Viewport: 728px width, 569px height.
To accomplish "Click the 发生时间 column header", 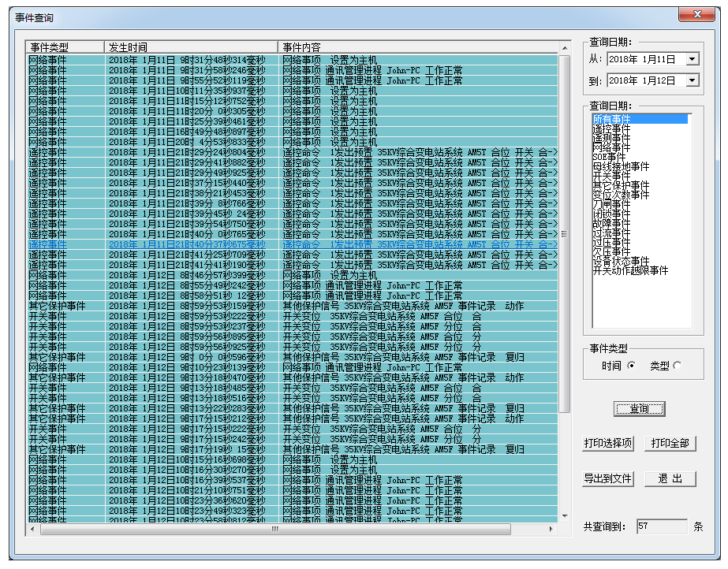I will (x=190, y=47).
